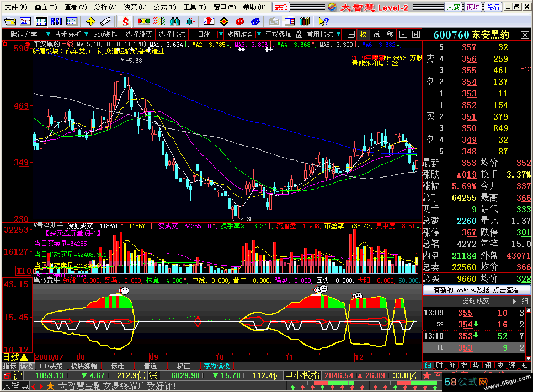
Task: Click sell level 5 price 357
Action: click(469, 47)
